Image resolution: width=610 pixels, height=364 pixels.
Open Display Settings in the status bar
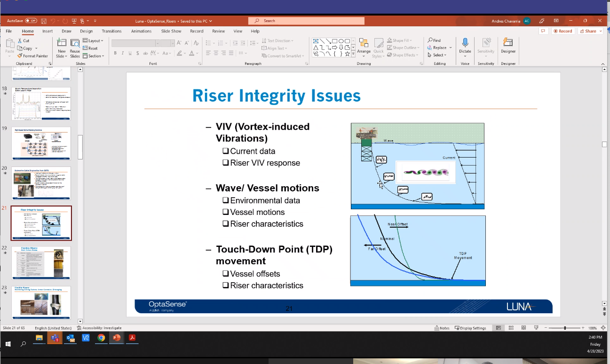point(470,328)
